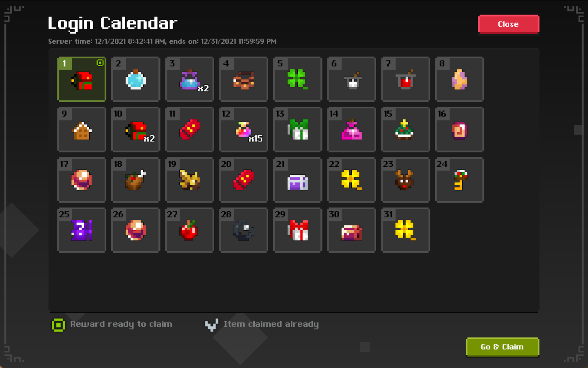The image size is (588, 368).
Task: Pick the day 9 gingerbread house
Action: 82,130
